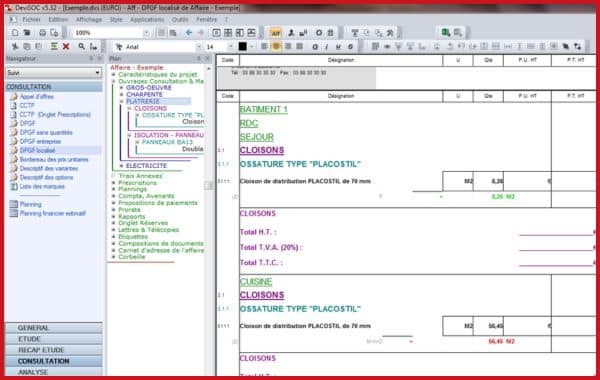Justify the text alignment
The image size is (600, 380).
pyautogui.click(x=300, y=47)
